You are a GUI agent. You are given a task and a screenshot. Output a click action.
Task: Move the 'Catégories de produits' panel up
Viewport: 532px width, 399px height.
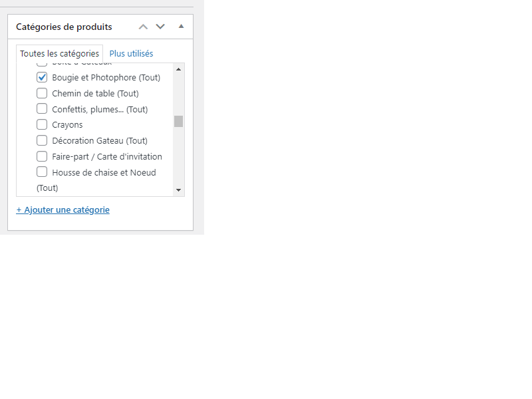(x=143, y=27)
